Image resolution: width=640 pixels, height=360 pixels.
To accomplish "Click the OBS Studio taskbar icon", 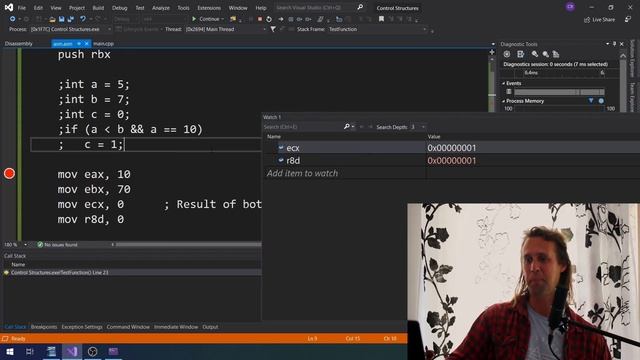I will pos(93,351).
